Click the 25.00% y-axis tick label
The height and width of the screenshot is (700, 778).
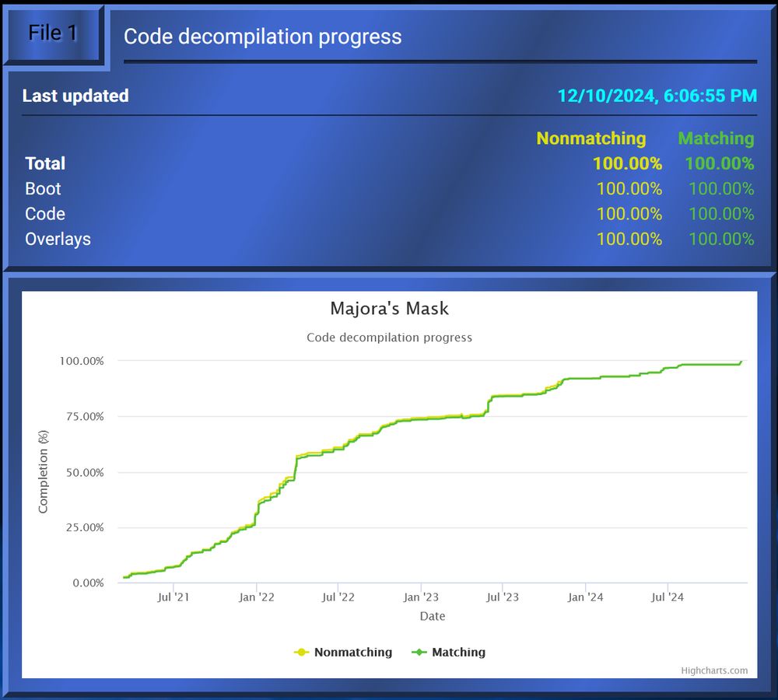(x=85, y=527)
